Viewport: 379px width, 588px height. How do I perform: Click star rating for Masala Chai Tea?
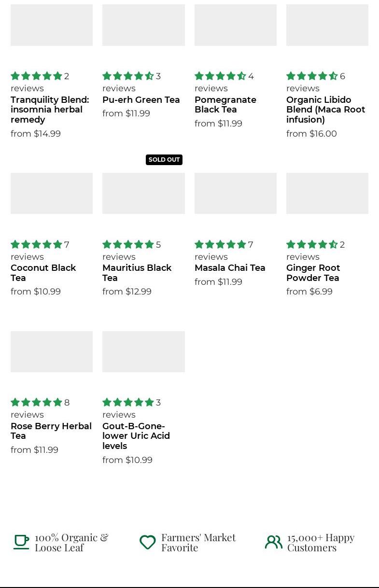pyautogui.click(x=220, y=245)
